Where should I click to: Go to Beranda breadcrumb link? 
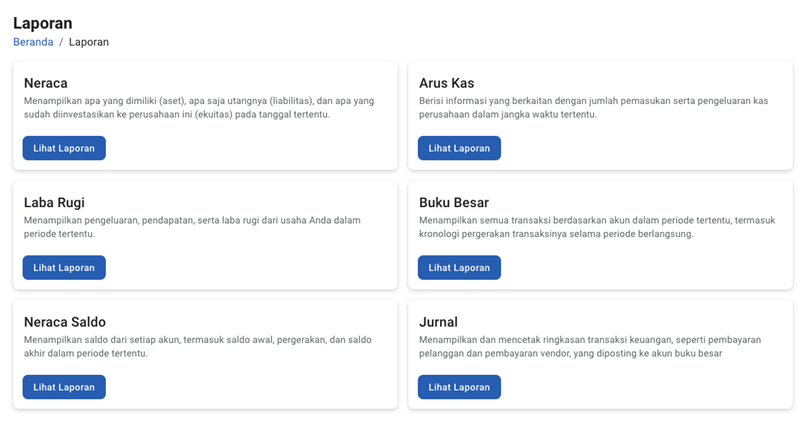click(x=33, y=42)
